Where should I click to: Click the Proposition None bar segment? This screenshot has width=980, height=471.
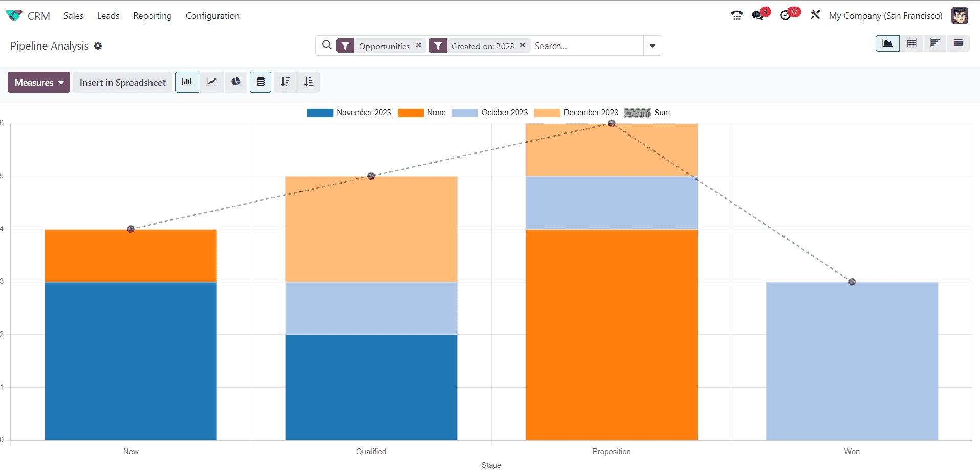tap(612, 335)
